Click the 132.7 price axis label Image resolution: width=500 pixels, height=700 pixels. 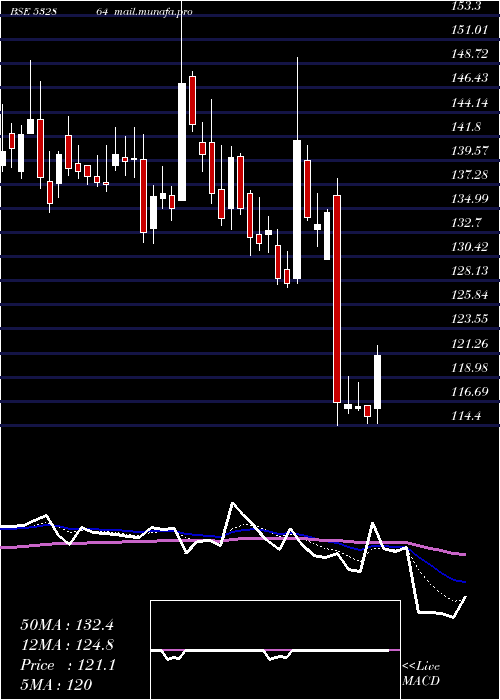(x=466, y=223)
